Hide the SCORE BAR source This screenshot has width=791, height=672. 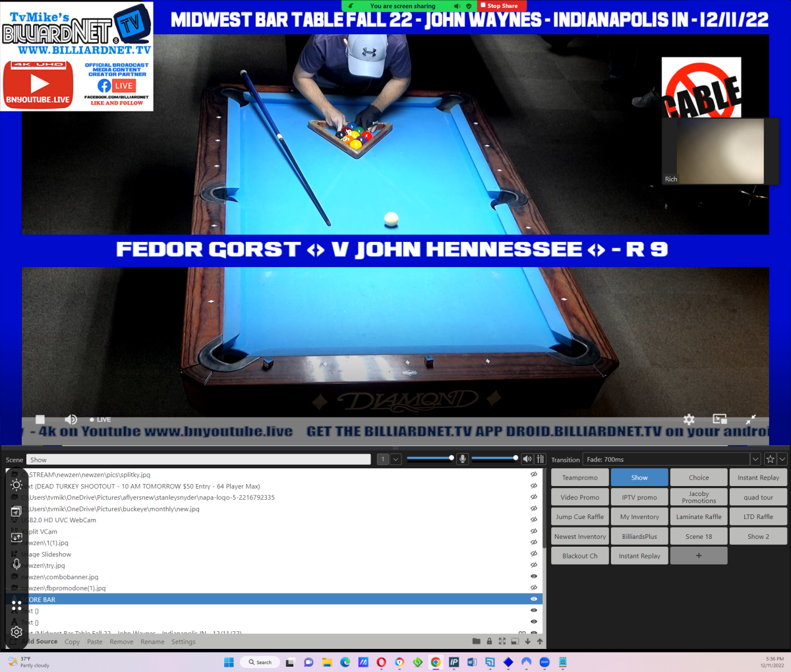[x=534, y=599]
